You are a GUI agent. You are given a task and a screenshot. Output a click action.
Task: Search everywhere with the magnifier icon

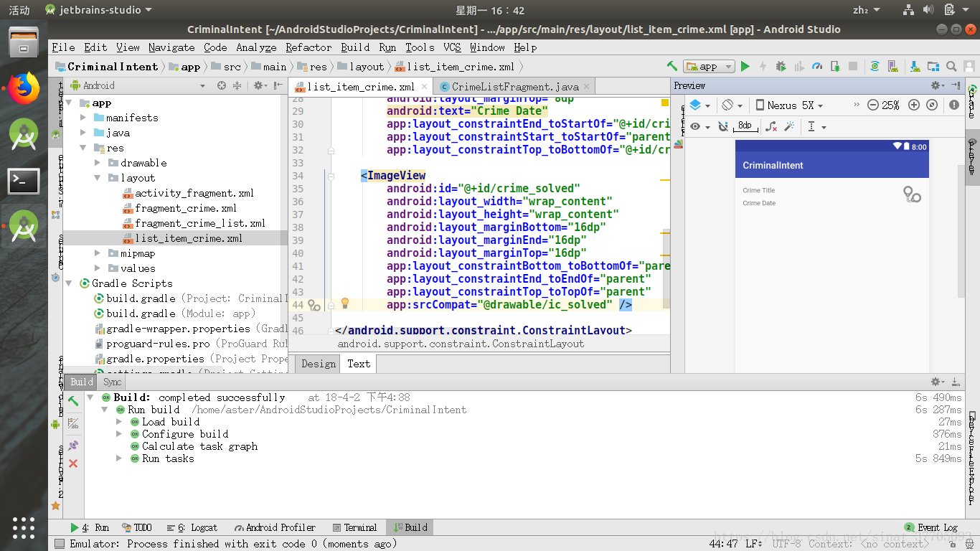951,66
